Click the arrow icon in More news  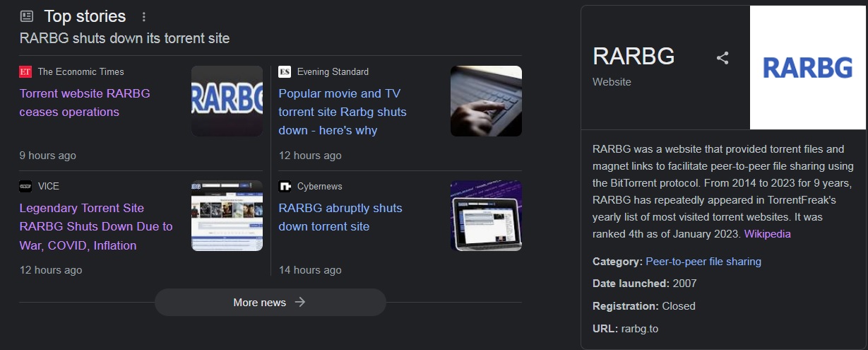[300, 302]
